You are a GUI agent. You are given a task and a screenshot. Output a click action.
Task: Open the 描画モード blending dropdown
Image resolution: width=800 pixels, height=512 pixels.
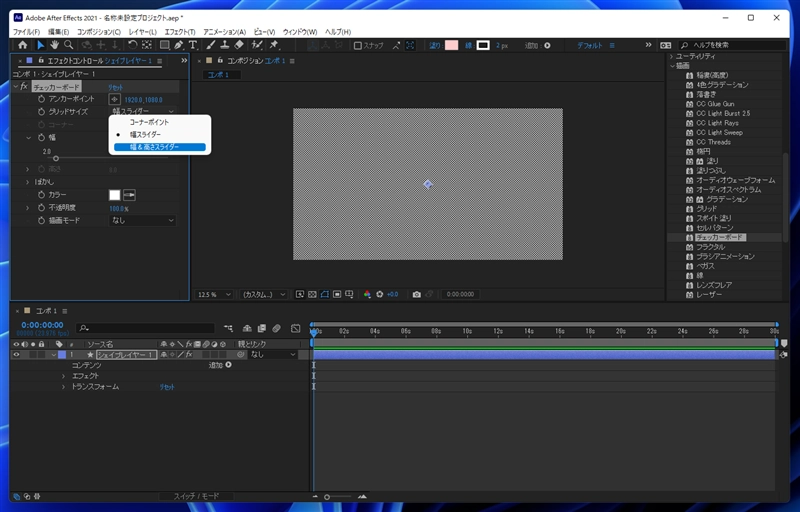[x=142, y=220]
